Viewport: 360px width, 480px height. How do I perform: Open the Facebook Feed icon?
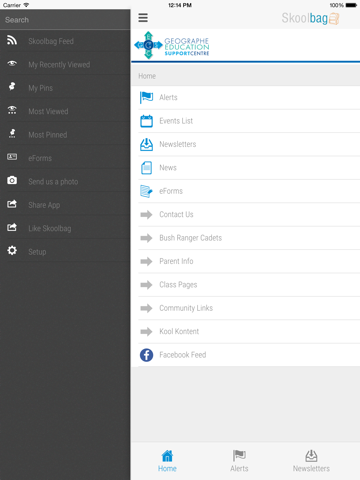click(146, 355)
